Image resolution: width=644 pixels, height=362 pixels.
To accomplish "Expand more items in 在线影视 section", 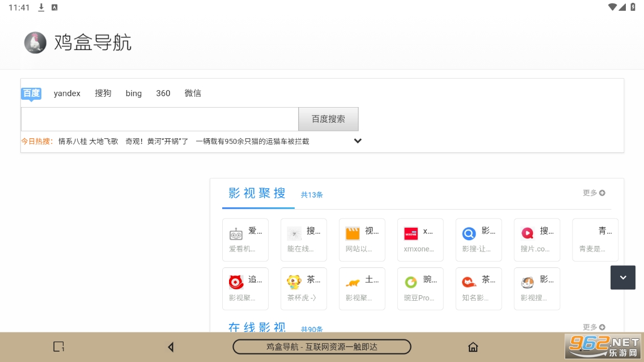I will click(594, 327).
